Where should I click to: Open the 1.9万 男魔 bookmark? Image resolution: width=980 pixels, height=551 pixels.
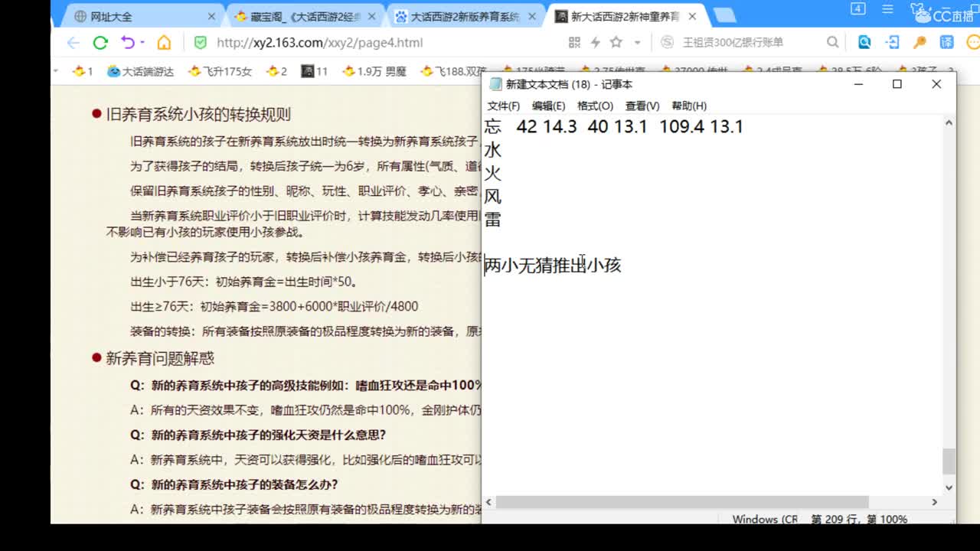pos(375,71)
